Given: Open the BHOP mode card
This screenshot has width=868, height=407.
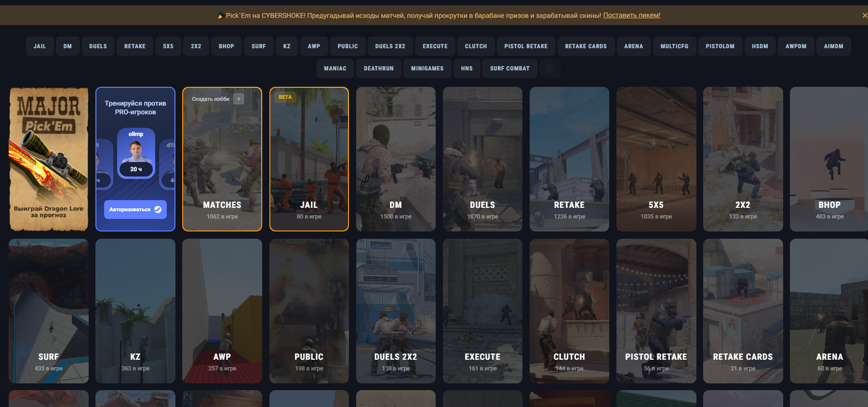Looking at the screenshot, I should pyautogui.click(x=829, y=159).
